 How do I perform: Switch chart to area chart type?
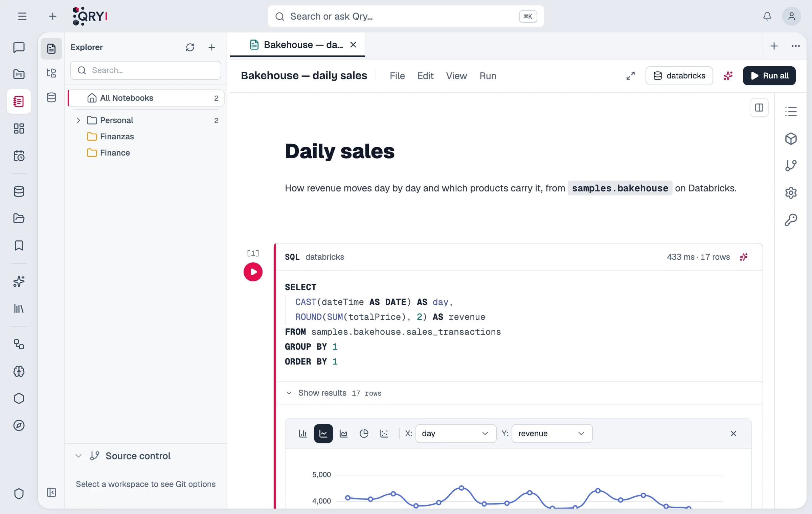[344, 434]
